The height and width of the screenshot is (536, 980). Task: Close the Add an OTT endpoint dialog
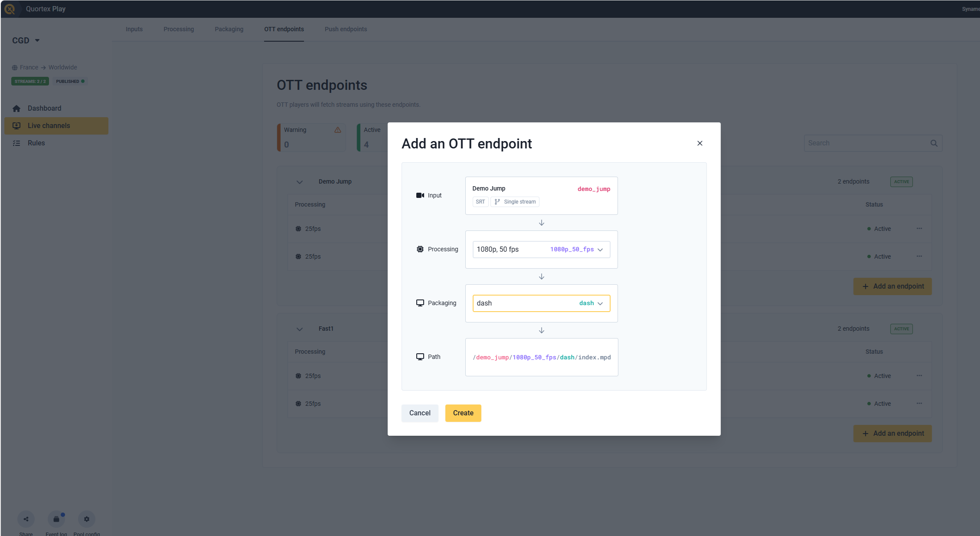[x=700, y=143]
